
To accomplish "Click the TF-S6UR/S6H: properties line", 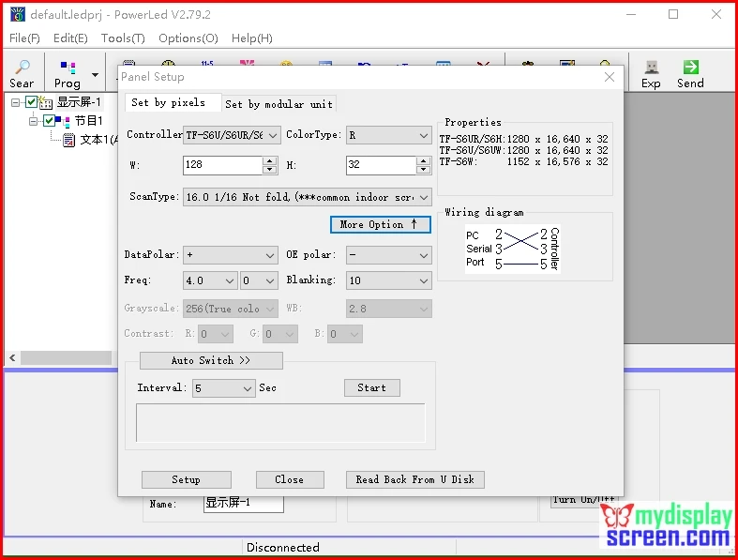I will 523,140.
